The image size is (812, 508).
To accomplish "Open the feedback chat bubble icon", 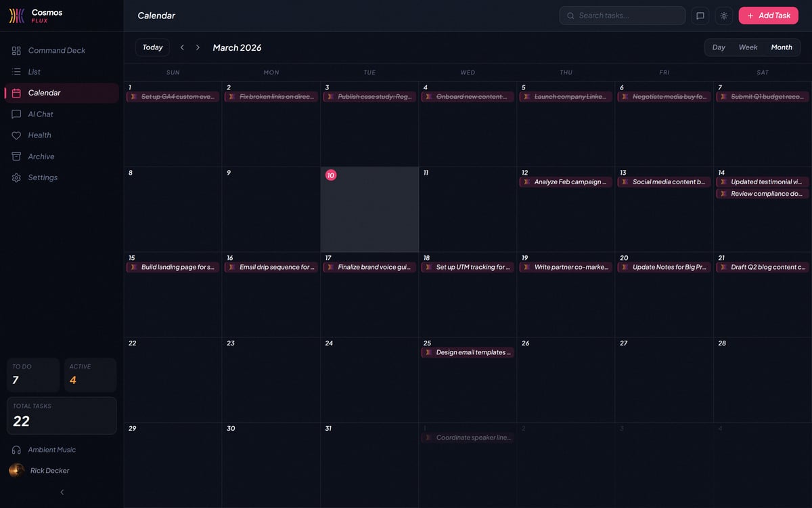I will coord(700,15).
